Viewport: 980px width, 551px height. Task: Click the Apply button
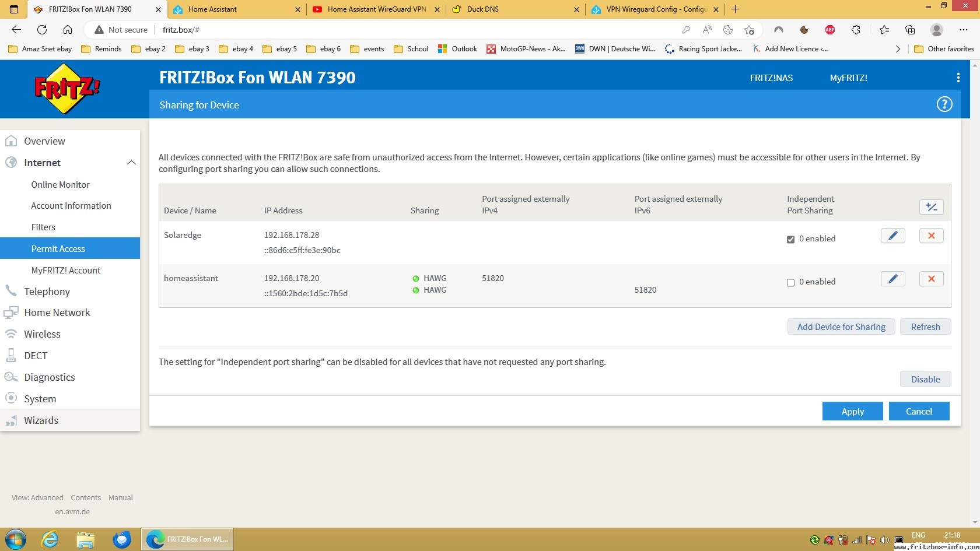point(852,411)
